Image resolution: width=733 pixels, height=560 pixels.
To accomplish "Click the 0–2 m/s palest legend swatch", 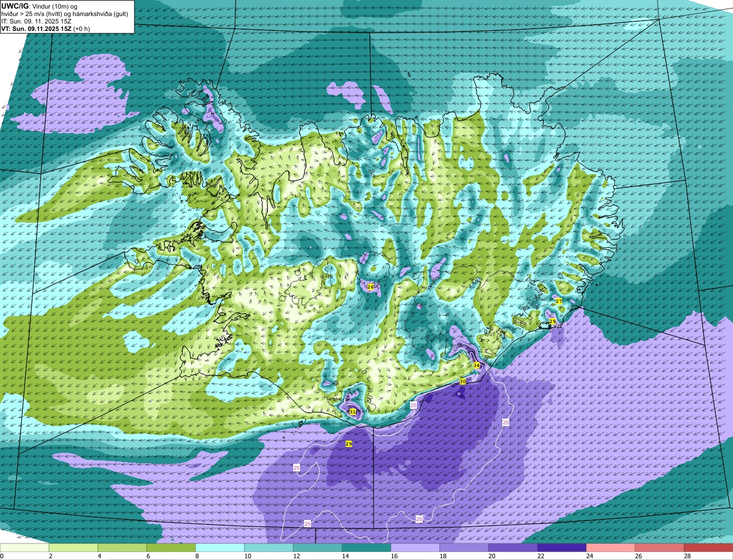I will point(25,547).
